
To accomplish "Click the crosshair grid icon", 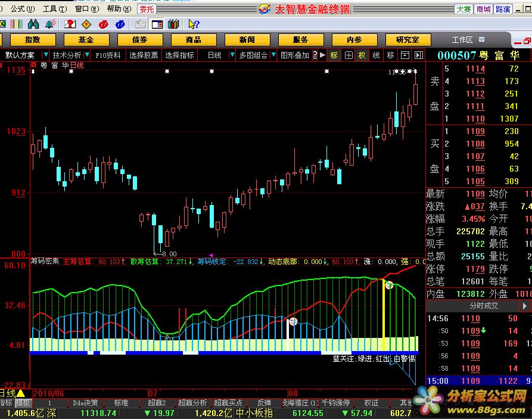I will 349,55.
